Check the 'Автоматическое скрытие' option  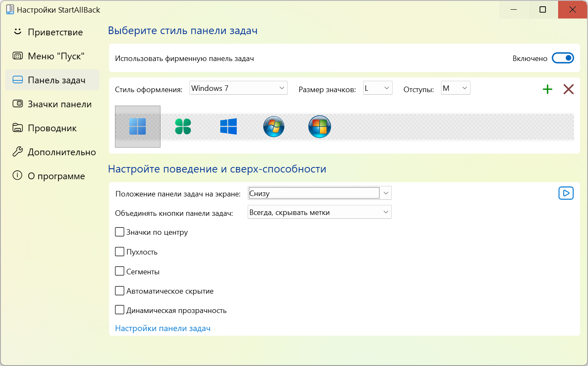pos(120,291)
